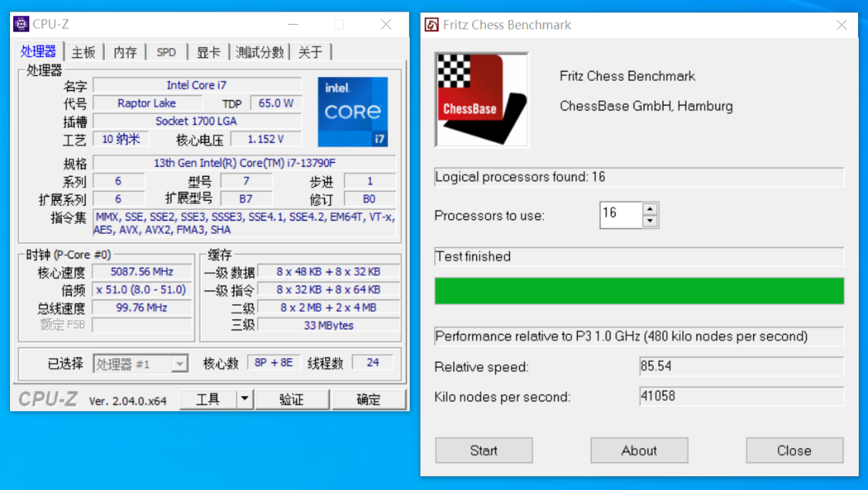Close the CPU-Z window
Image resolution: width=868 pixels, height=490 pixels.
pos(386,25)
